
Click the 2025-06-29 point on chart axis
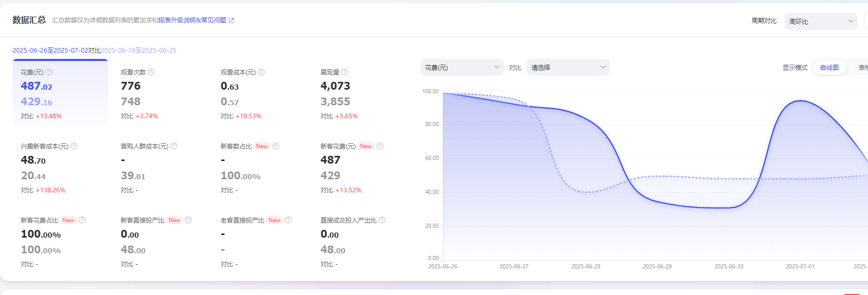657,266
